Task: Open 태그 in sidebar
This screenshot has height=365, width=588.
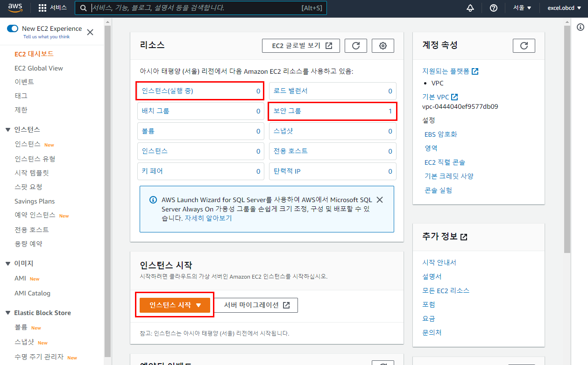Action: (x=21, y=96)
